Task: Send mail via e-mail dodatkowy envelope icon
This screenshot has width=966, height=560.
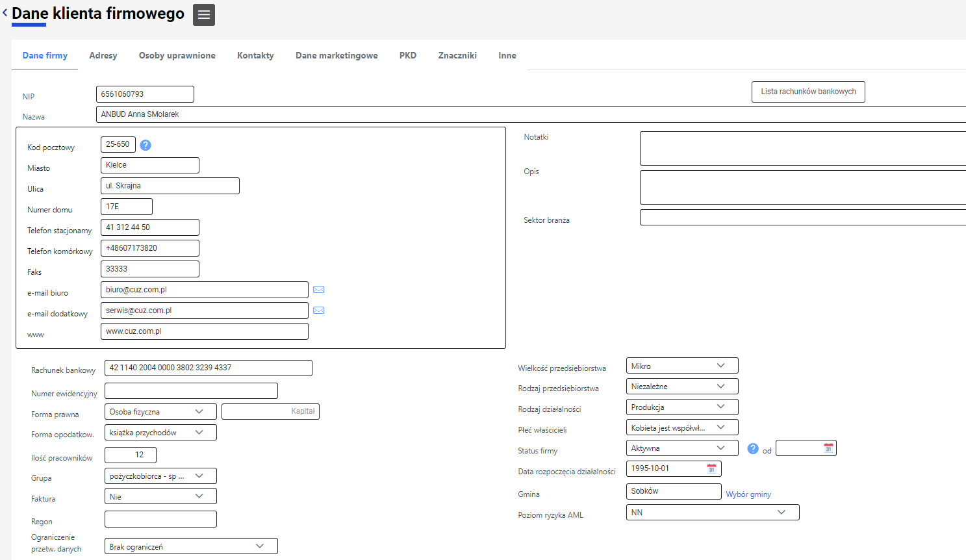Action: (319, 311)
